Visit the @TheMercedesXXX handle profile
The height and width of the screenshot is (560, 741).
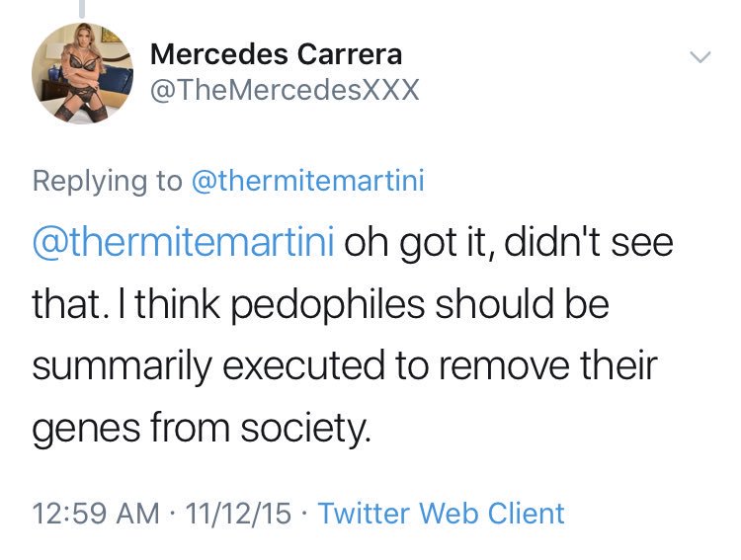click(285, 89)
